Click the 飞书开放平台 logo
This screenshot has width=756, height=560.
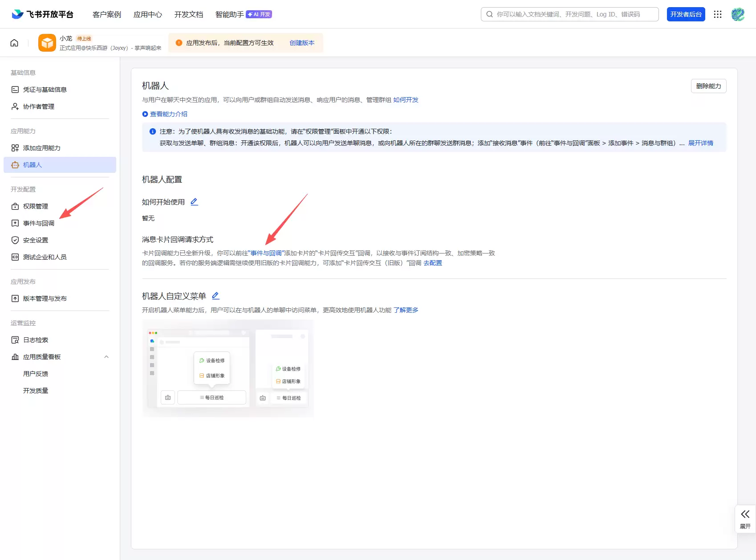[x=43, y=14]
